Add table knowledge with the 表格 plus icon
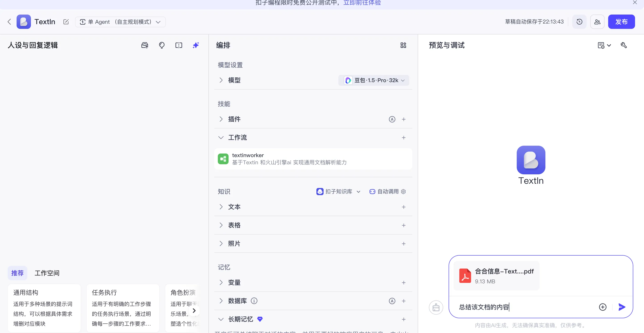 click(404, 225)
